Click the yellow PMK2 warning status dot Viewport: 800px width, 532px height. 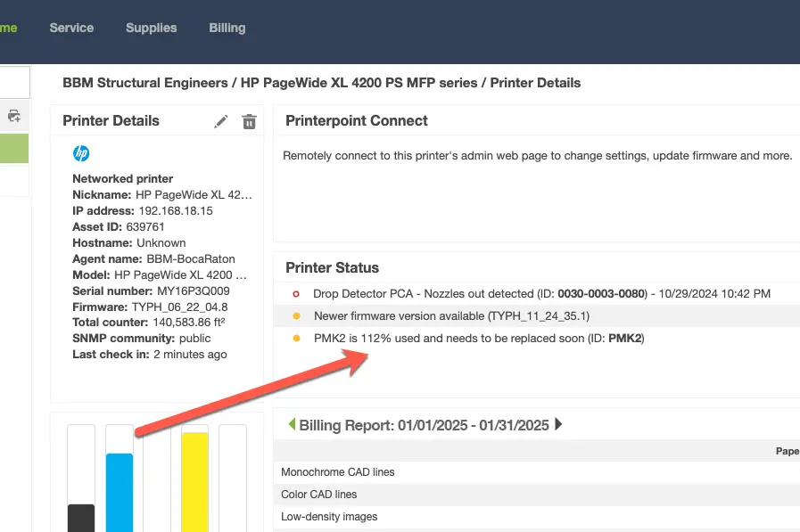[x=295, y=339]
